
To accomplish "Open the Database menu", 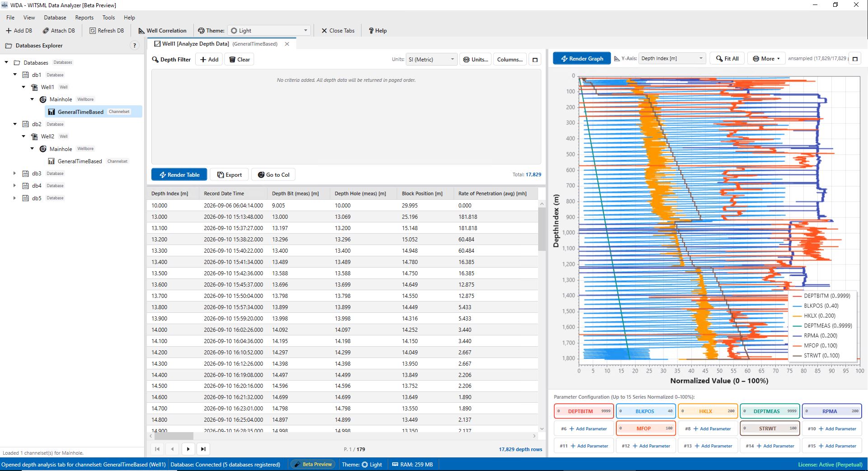I will click(55, 18).
